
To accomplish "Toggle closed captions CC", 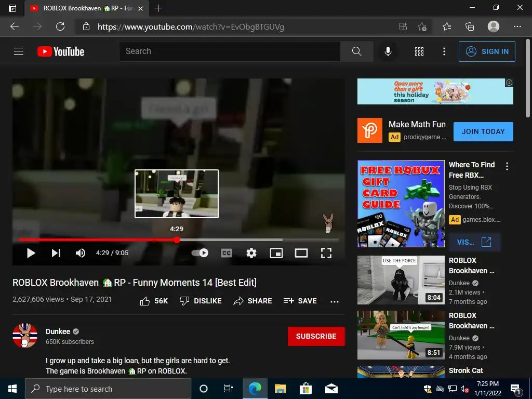I will [x=227, y=253].
